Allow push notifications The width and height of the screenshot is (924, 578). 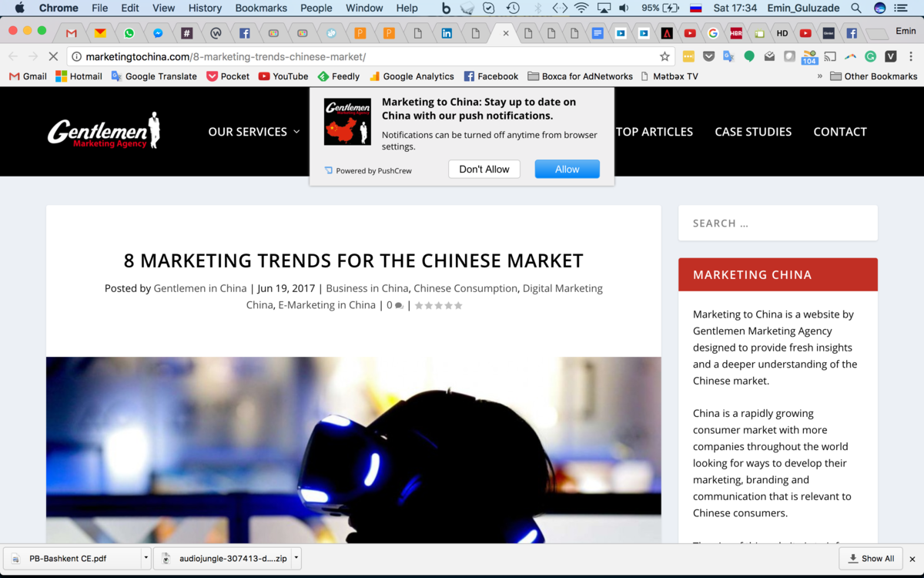567,170
